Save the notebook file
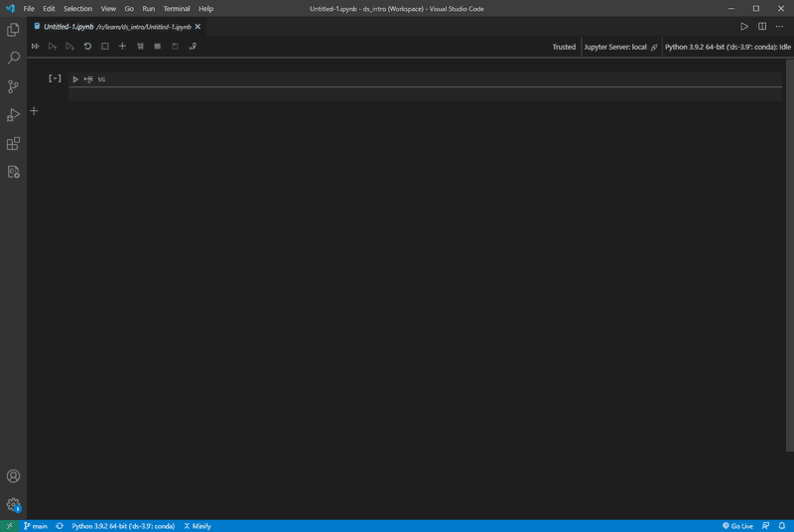The image size is (794, 532). tap(175, 46)
